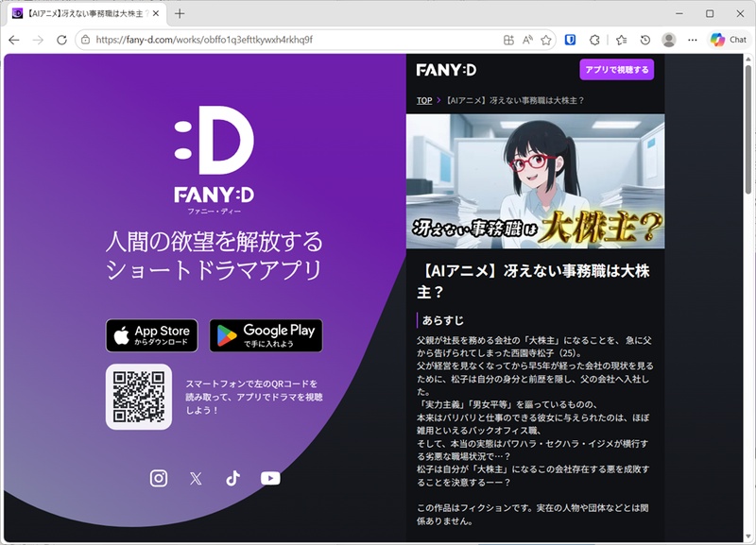The image size is (756, 545).
Task: Open a new browser tab
Action: [180, 13]
